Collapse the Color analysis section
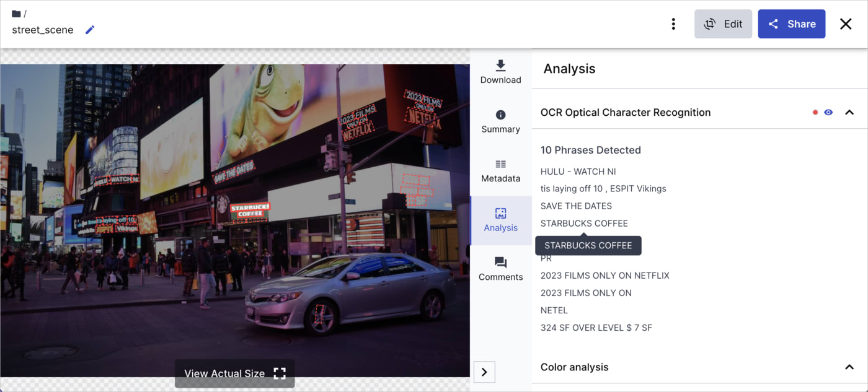Viewport: 868px width, 392px height. [849, 367]
